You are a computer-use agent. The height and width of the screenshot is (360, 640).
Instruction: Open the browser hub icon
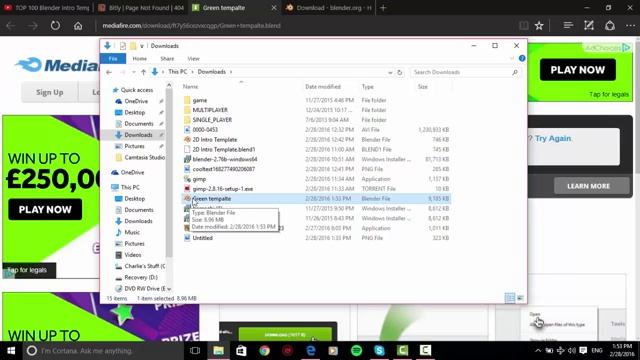click(x=568, y=25)
